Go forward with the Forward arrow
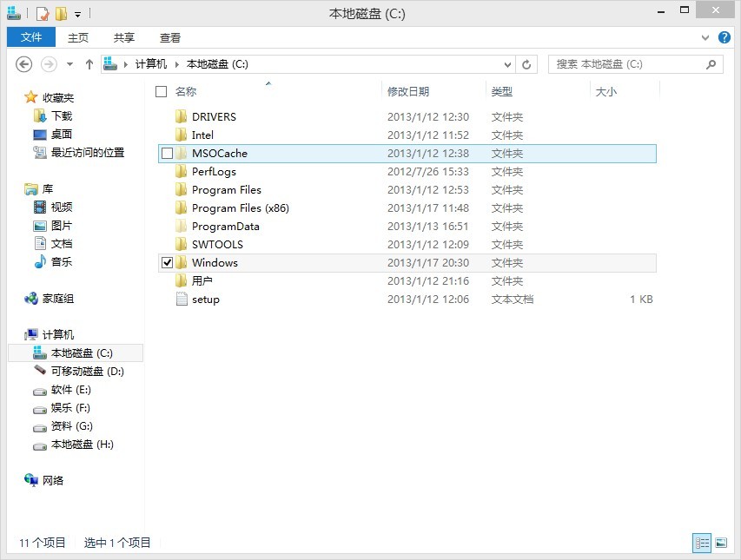Screen dimensions: 741x560 point(49,64)
